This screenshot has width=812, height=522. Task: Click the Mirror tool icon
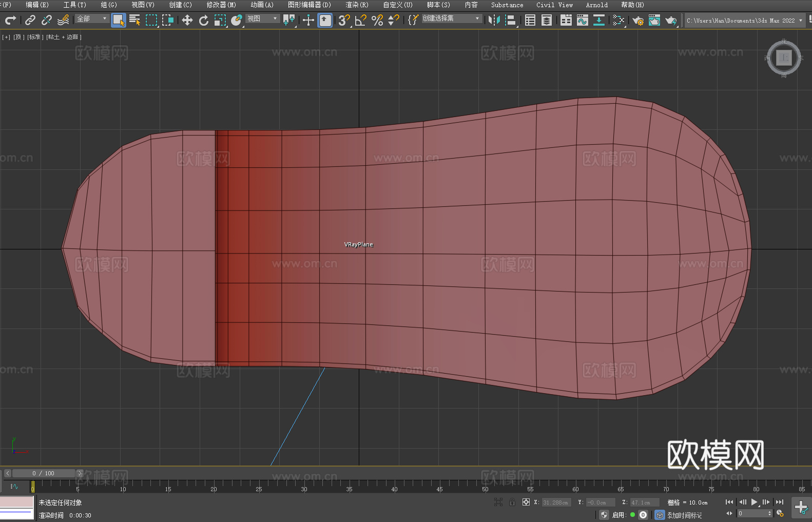[494, 20]
